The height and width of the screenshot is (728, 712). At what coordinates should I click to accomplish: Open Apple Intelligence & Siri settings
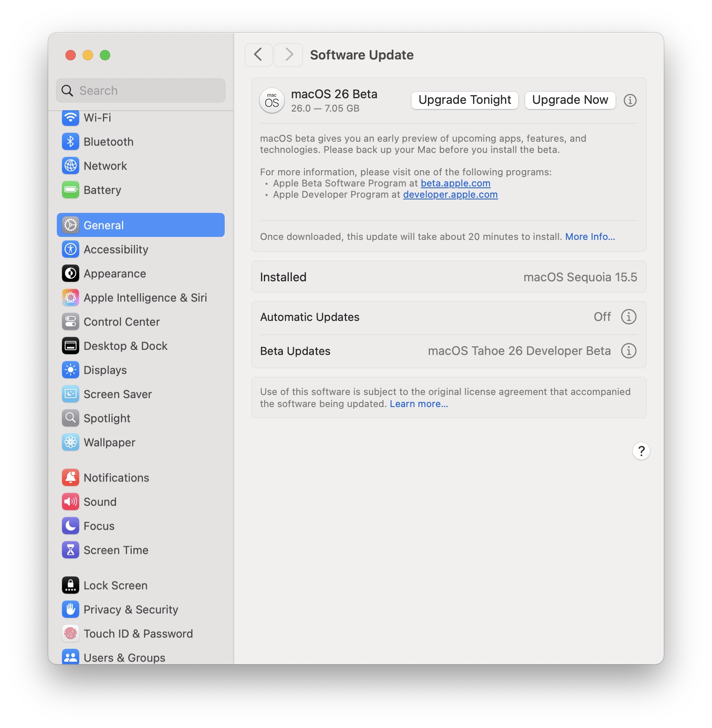[145, 298]
